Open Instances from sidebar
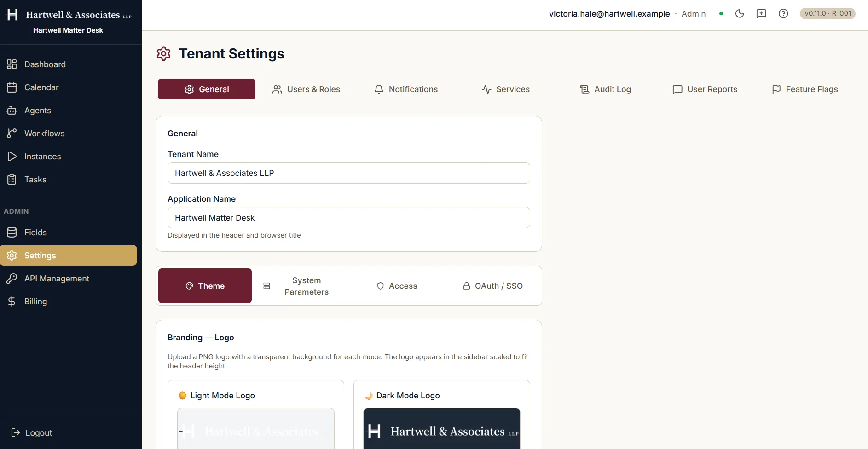 click(x=69, y=157)
